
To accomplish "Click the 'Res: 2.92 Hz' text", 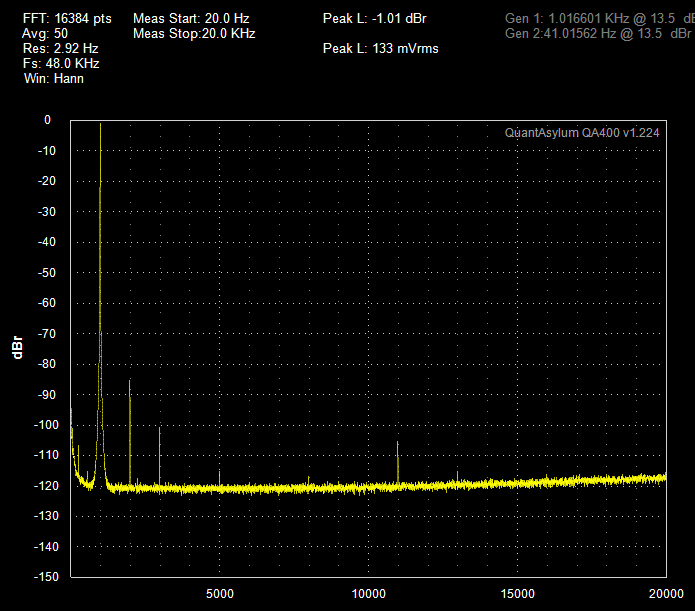I will point(60,48).
